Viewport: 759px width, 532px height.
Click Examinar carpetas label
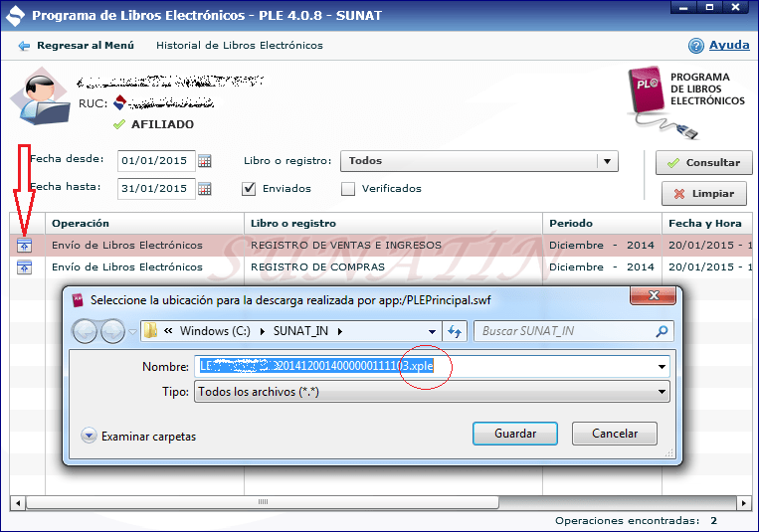coord(148,437)
